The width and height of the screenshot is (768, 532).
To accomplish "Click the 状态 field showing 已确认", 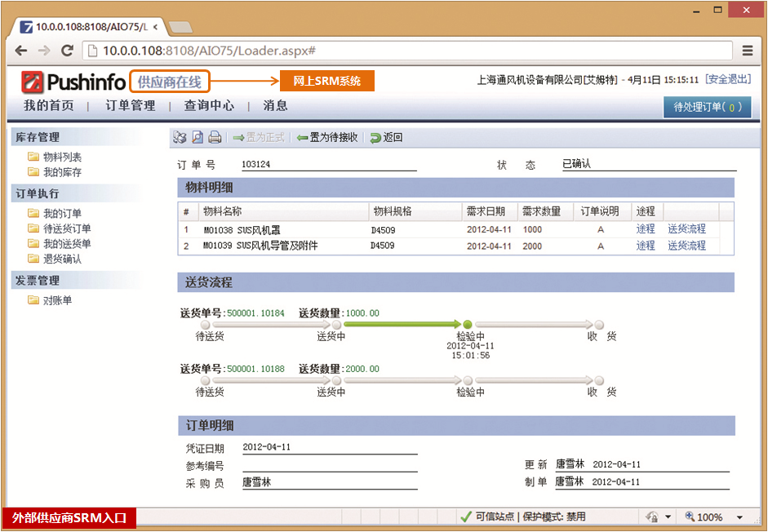I will (649, 165).
